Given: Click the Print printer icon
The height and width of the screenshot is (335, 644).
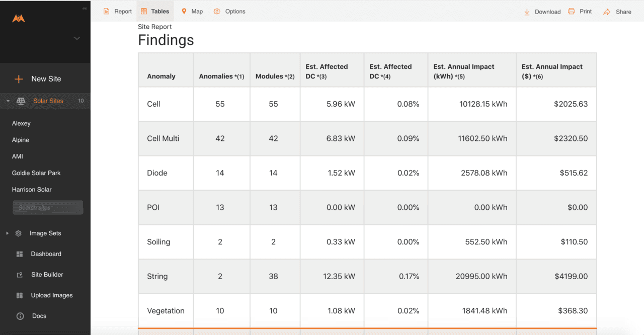Looking at the screenshot, I should (x=572, y=11).
